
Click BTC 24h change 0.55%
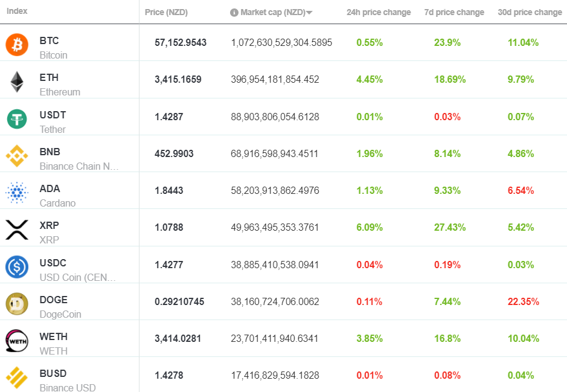click(370, 42)
